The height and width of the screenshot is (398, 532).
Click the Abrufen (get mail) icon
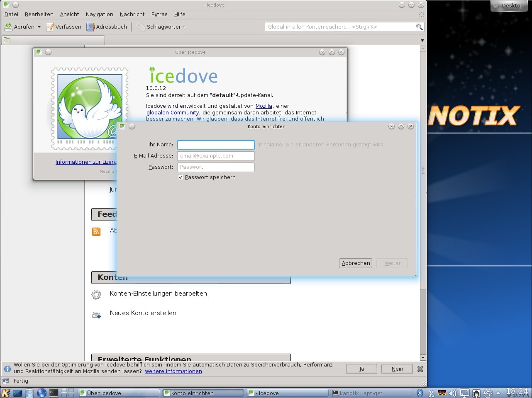8,27
